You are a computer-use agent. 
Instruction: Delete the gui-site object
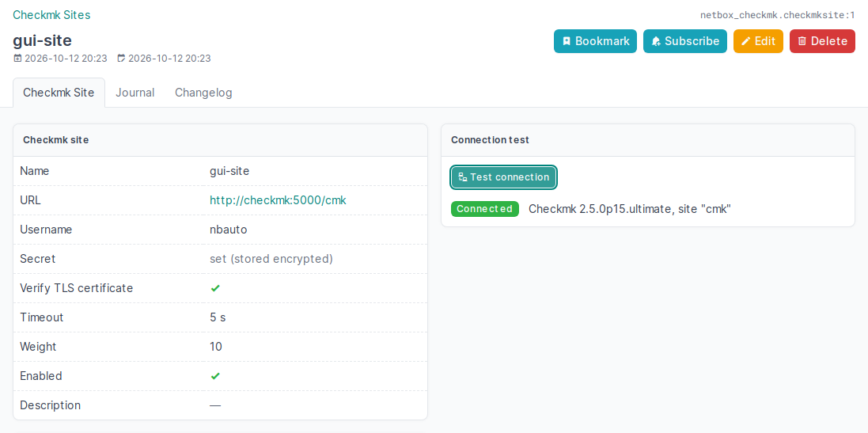[822, 41]
